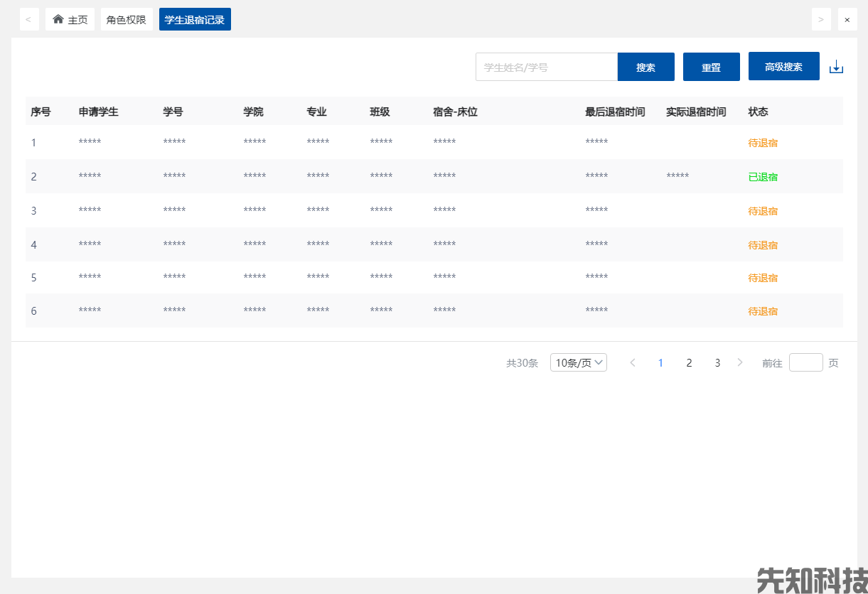The width and height of the screenshot is (868, 594).
Task: Open the 主页 home tab
Action: point(70,19)
